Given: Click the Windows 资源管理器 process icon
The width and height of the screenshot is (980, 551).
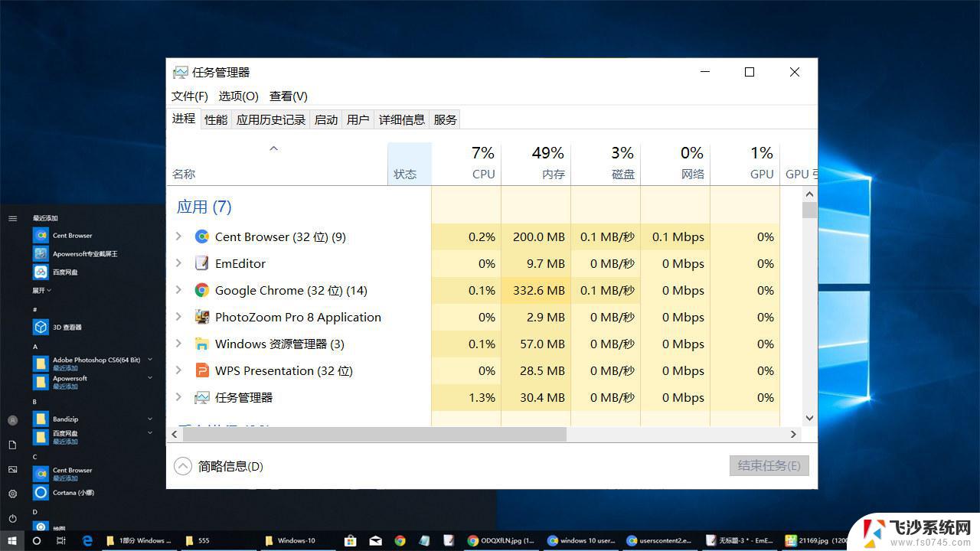Looking at the screenshot, I should point(202,344).
